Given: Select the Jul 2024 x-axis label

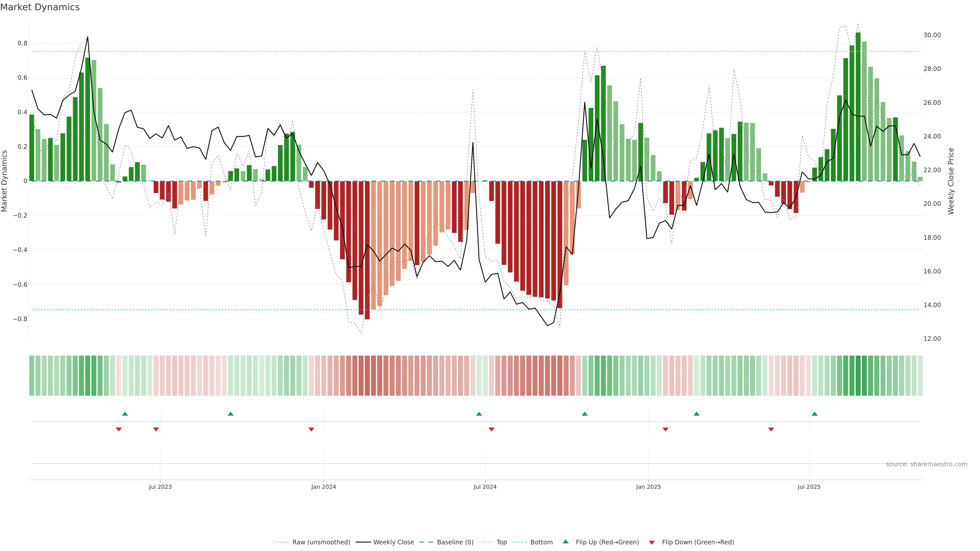Looking at the screenshot, I should tap(485, 487).
